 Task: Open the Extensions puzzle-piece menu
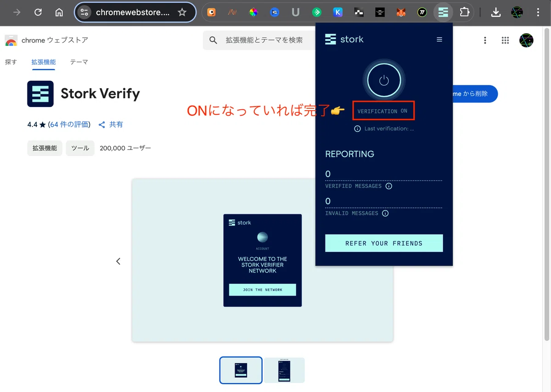[465, 12]
